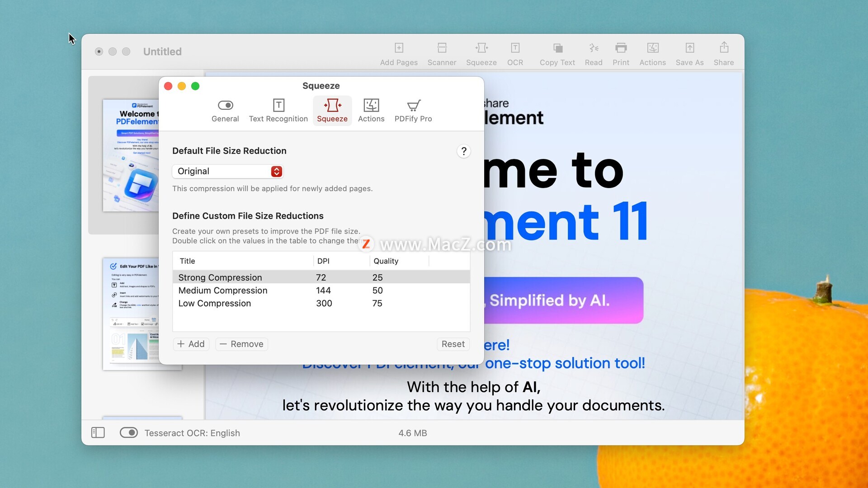The height and width of the screenshot is (488, 868).
Task: Open the Actions preferences tab
Action: 371,111
